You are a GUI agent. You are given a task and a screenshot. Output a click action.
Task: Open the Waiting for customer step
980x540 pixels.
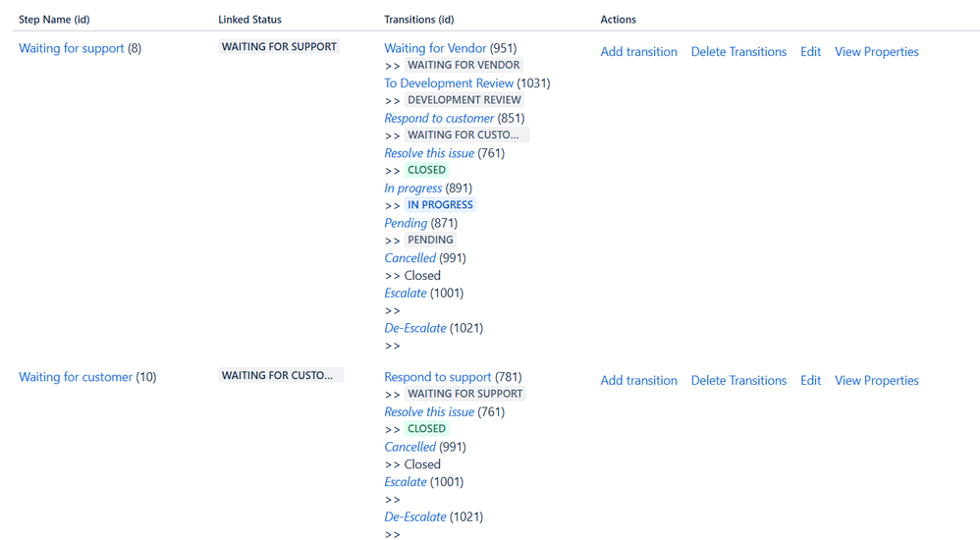click(x=76, y=377)
